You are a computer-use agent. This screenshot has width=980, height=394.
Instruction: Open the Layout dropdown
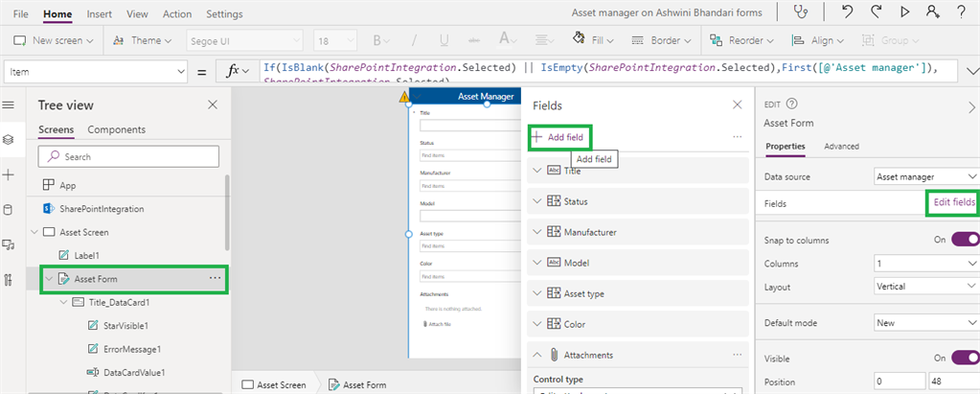(x=925, y=287)
